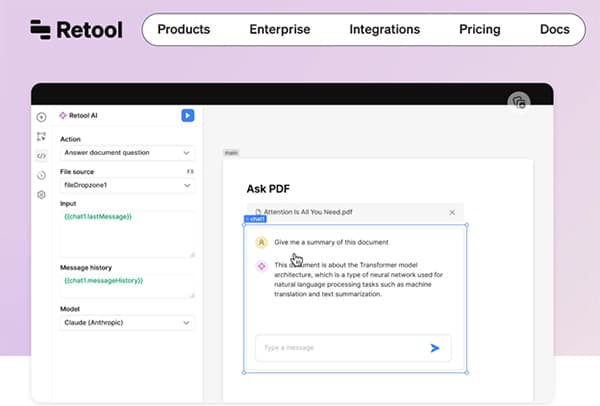Open the settings gear icon in sidebar

pyautogui.click(x=41, y=195)
